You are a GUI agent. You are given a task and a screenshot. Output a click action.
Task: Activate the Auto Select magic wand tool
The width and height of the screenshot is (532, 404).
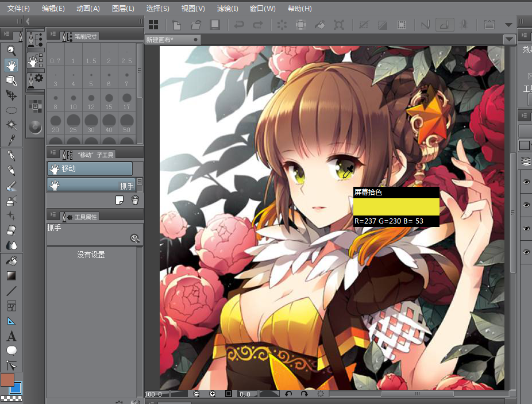11,125
